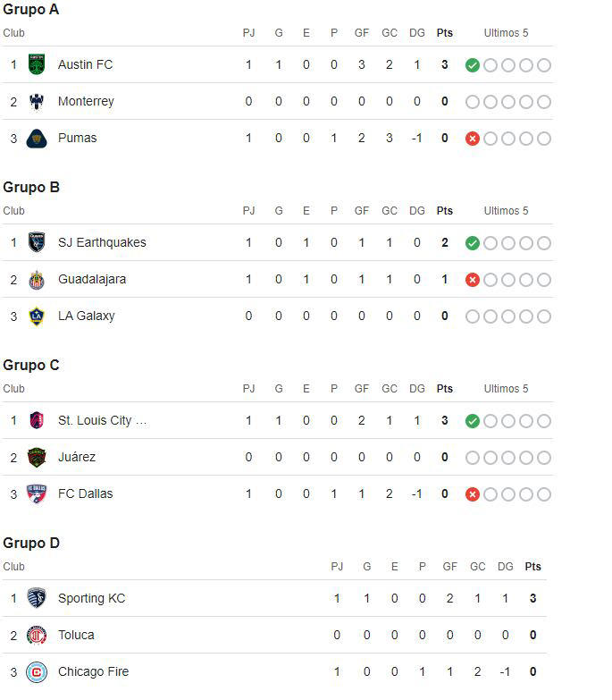Click the LA Galaxy logo
Viewport: 612px width, 700px height.
point(37,316)
